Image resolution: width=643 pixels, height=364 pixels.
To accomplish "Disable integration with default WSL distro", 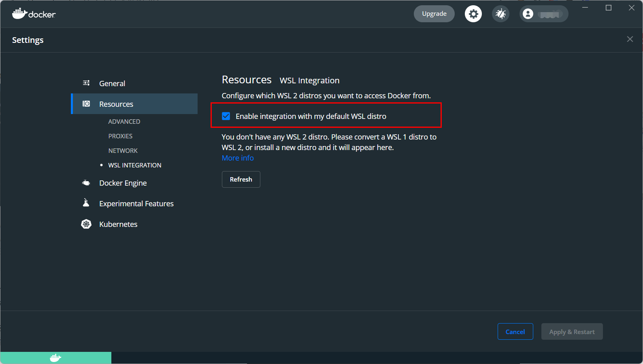I will (x=226, y=116).
